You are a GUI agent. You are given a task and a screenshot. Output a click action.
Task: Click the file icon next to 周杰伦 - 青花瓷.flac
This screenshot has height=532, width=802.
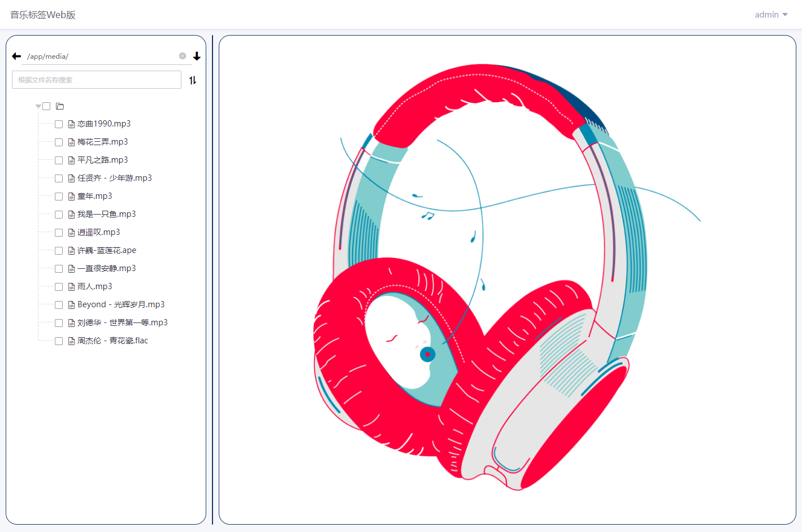pos(71,341)
